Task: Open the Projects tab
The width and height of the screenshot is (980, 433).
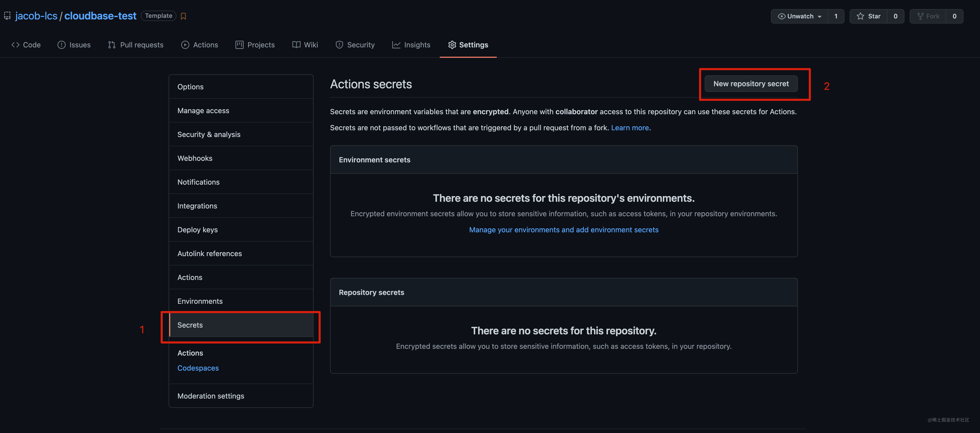Action: tap(255, 45)
